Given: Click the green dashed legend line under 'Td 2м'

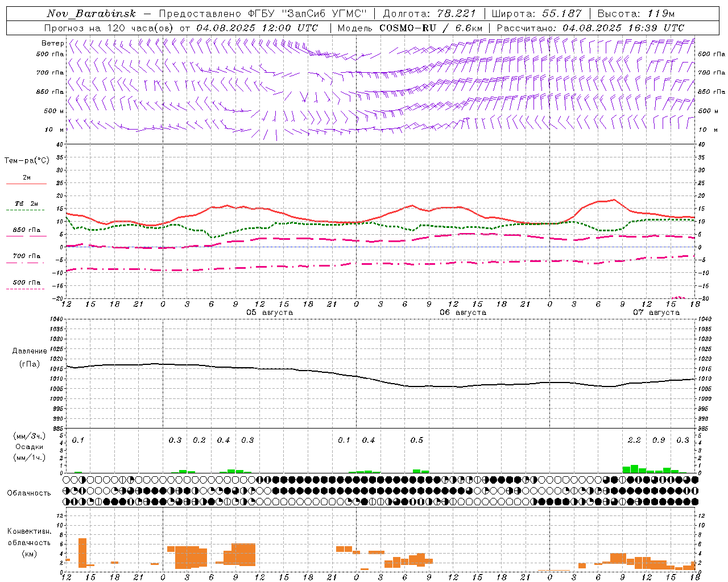Looking at the screenshot, I should (26, 210).
